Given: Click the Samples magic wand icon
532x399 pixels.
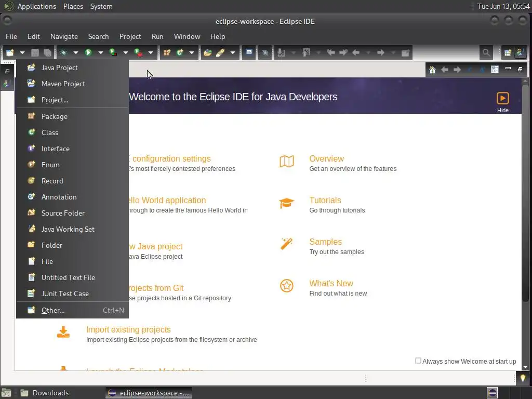Looking at the screenshot, I should [286, 244].
